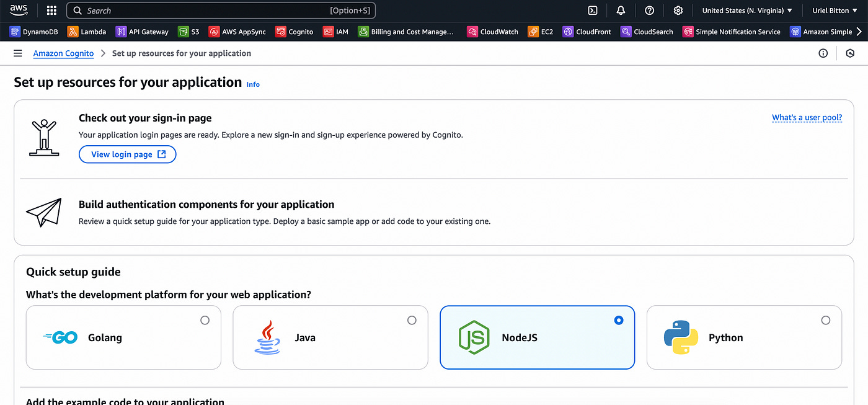This screenshot has width=868, height=405.
Task: Click the hexagon icon beside info icon
Action: click(x=851, y=53)
